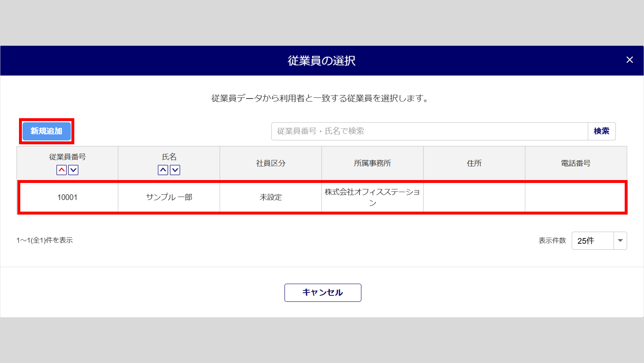The height and width of the screenshot is (363, 644).
Task: Click the empty 住所 cell in row
Action: [474, 197]
